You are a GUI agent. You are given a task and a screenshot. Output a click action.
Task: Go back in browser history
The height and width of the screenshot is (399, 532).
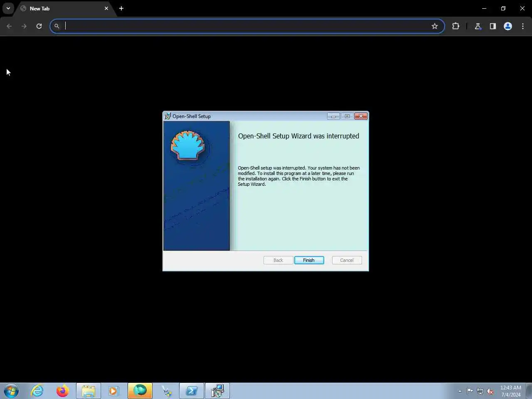click(9, 26)
